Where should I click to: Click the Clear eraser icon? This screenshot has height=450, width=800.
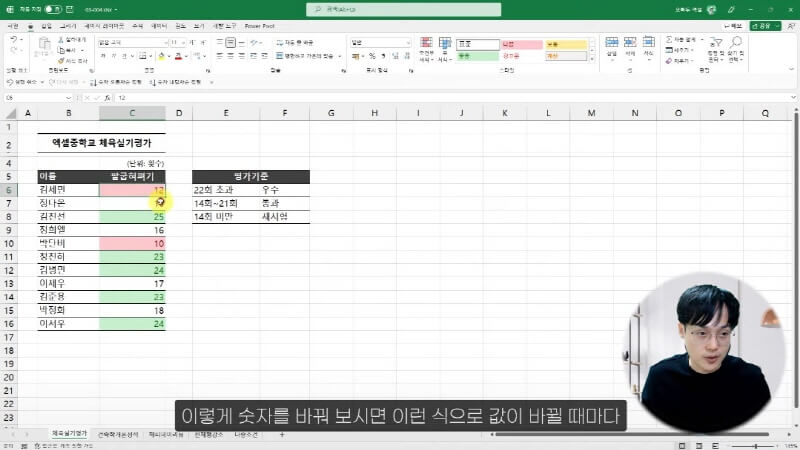point(669,61)
